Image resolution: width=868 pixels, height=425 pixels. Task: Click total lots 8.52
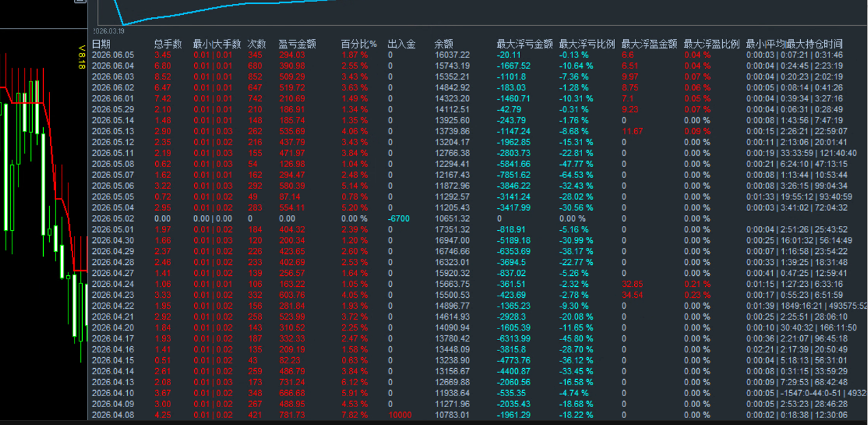(x=163, y=77)
